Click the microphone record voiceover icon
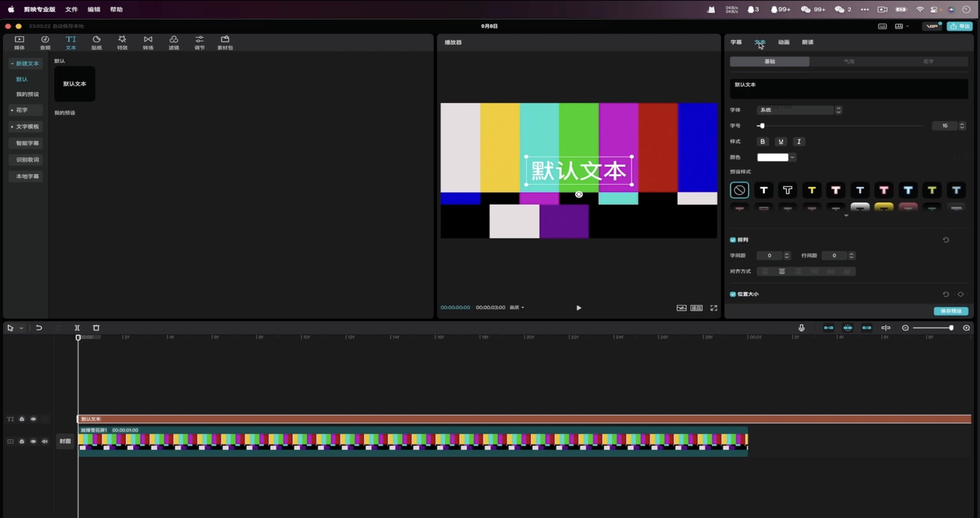980x518 pixels. coord(801,328)
